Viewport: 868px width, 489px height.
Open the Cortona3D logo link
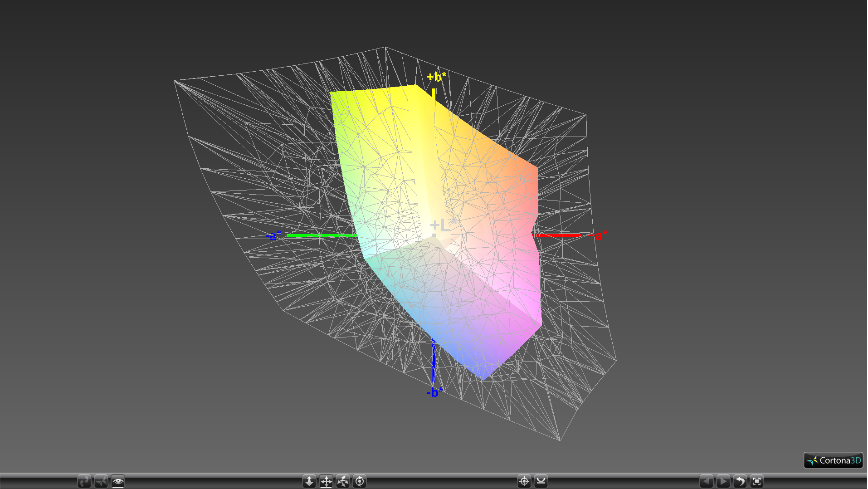click(833, 460)
